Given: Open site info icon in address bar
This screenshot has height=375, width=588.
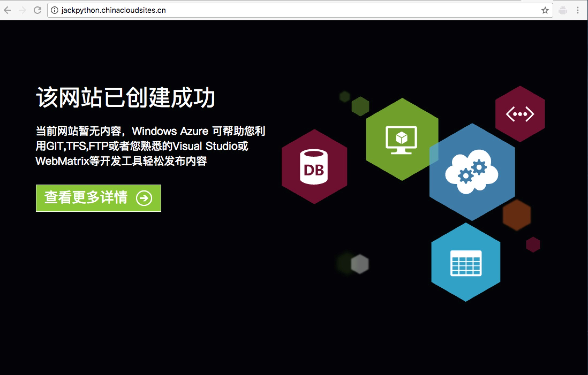Looking at the screenshot, I should coord(54,10).
